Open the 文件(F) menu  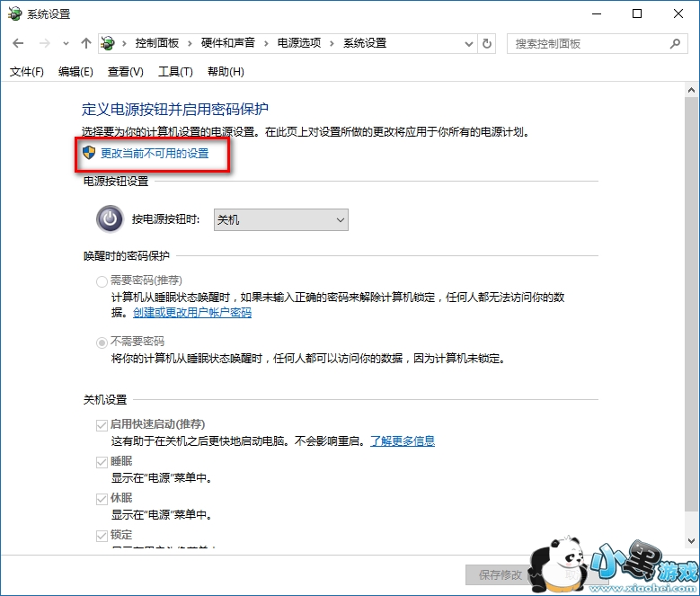pos(27,71)
